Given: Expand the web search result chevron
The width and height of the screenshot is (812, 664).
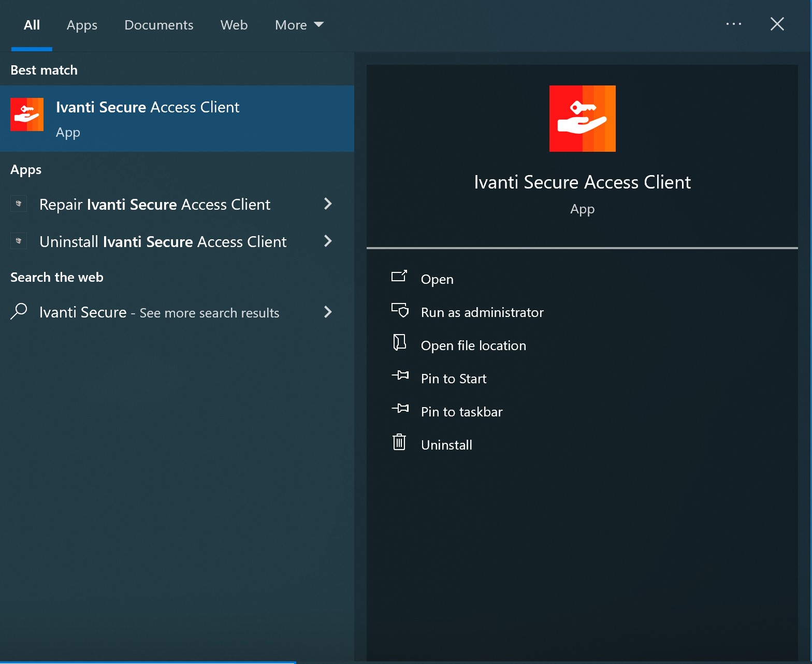Looking at the screenshot, I should [328, 312].
